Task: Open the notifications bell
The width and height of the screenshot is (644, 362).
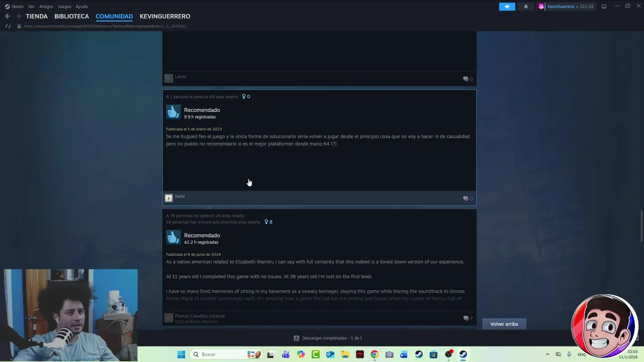Action: [526, 7]
